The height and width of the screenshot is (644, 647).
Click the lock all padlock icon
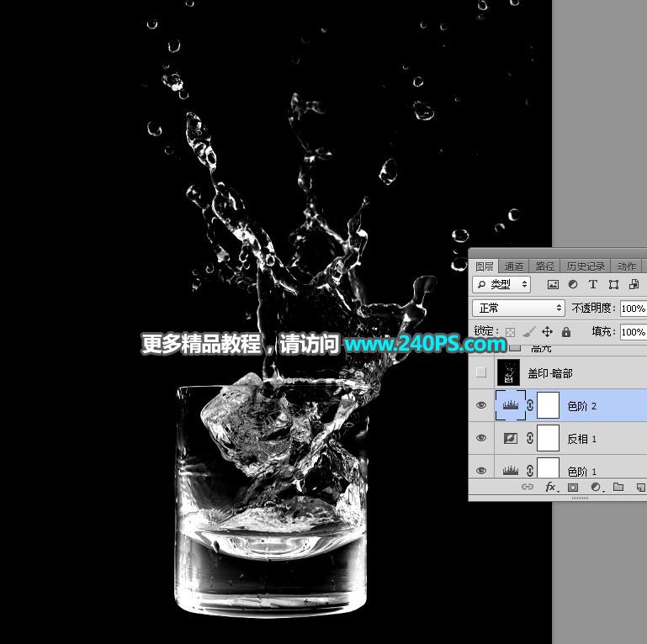tap(565, 332)
